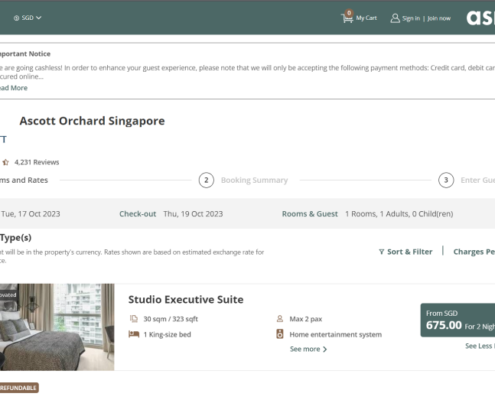Click the step 2 circle
The width and height of the screenshot is (495, 400).
click(x=206, y=180)
